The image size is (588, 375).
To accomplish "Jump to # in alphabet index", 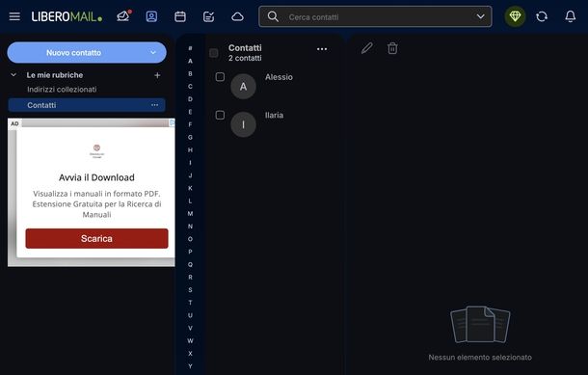I will [190, 48].
